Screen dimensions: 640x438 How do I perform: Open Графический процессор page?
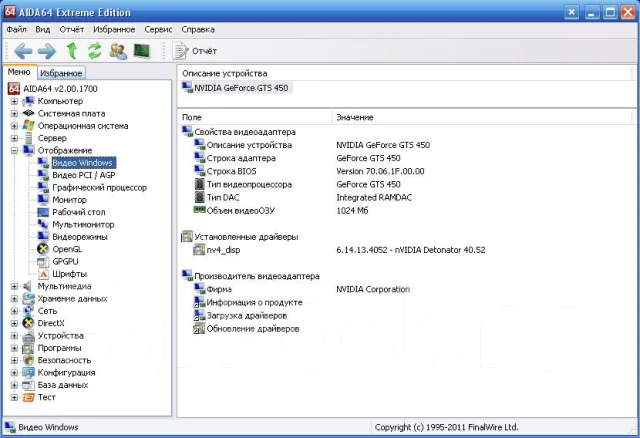coord(100,188)
